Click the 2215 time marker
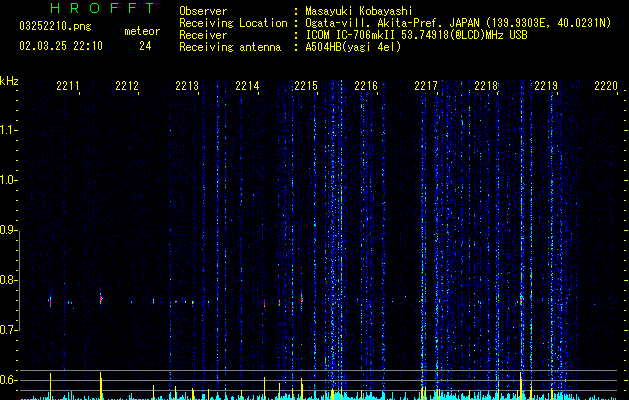Screen dimensions: 629x400 (x=306, y=86)
